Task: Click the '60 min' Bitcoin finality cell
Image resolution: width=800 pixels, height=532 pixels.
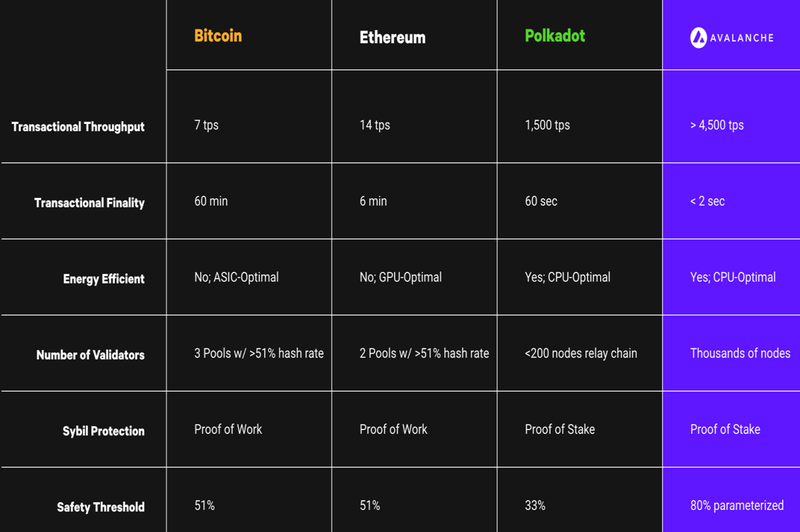Action: [211, 201]
